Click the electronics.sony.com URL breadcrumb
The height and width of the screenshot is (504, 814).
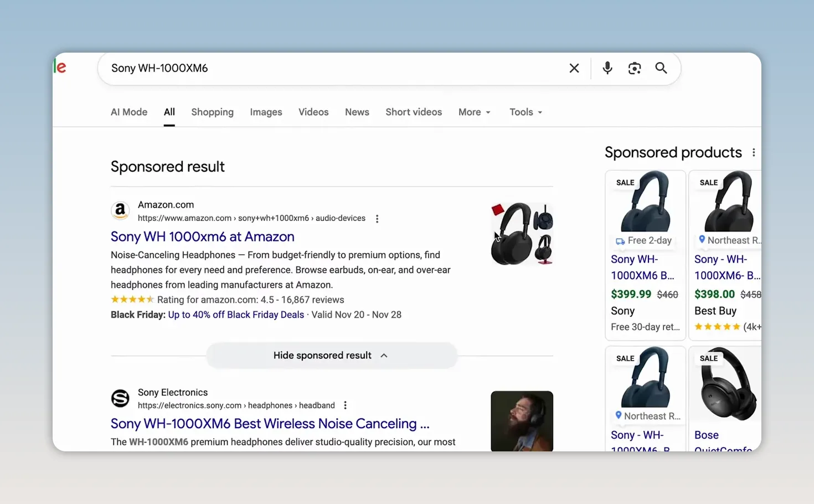[x=236, y=405]
